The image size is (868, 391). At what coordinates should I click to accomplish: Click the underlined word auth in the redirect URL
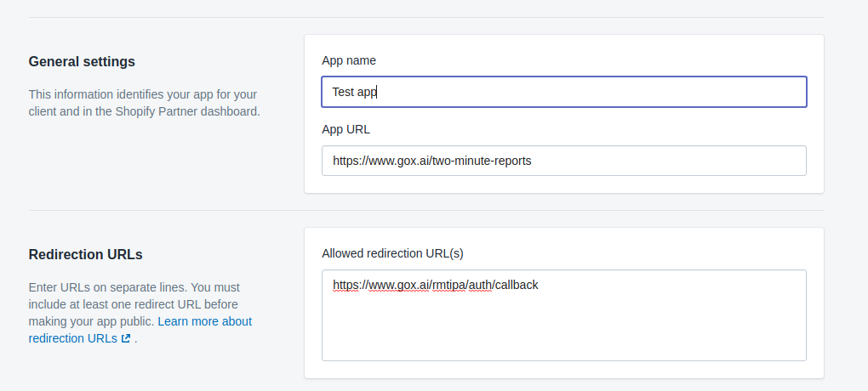pos(479,285)
